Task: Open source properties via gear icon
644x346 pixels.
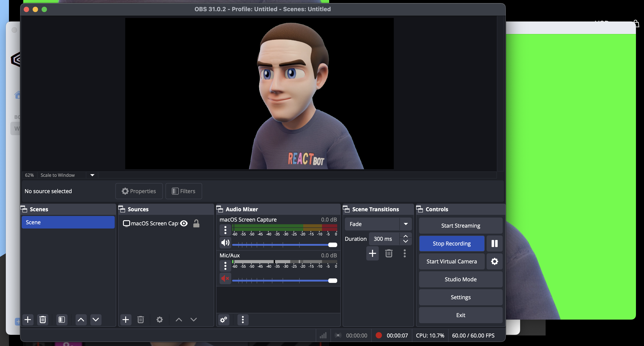Action: click(x=159, y=320)
